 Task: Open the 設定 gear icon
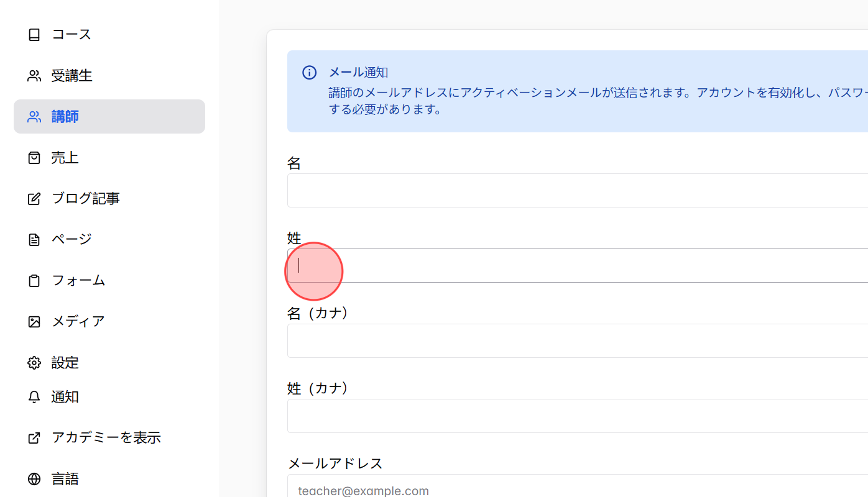click(34, 362)
